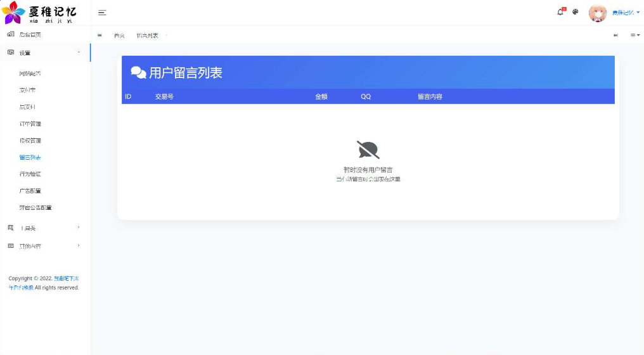
Task: Go to 后台首页 in the sidebar
Action: click(x=30, y=35)
